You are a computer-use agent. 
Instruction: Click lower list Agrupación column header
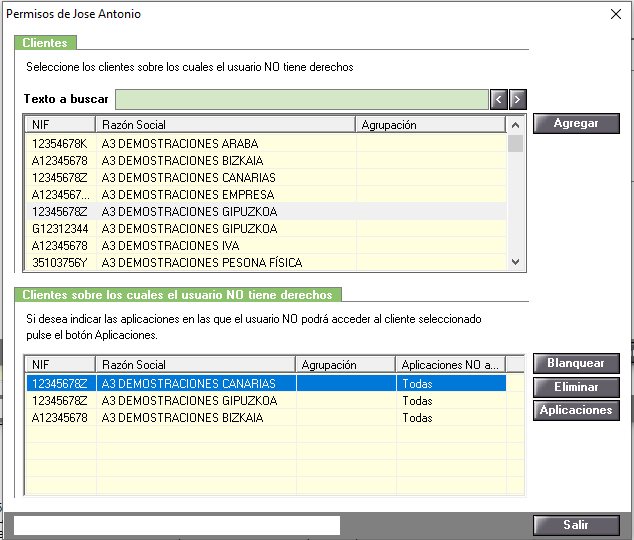click(x=346, y=365)
